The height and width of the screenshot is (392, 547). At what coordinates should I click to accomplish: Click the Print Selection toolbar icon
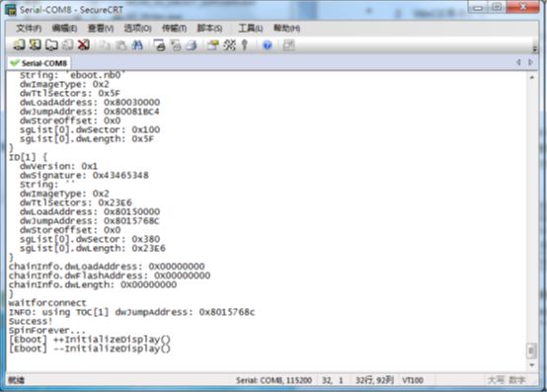(x=176, y=45)
